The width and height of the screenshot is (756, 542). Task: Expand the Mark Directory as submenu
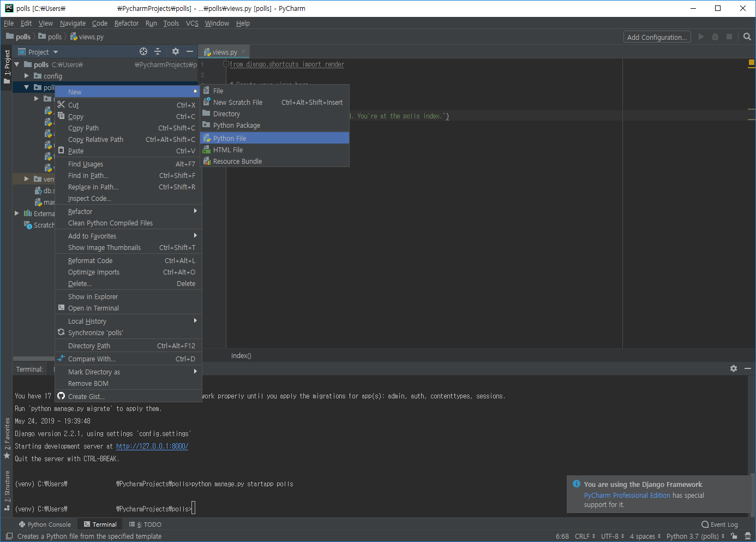(195, 371)
